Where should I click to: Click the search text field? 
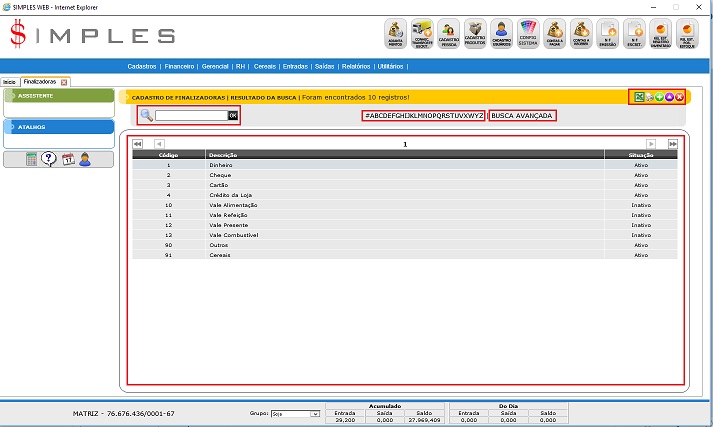[x=191, y=116]
